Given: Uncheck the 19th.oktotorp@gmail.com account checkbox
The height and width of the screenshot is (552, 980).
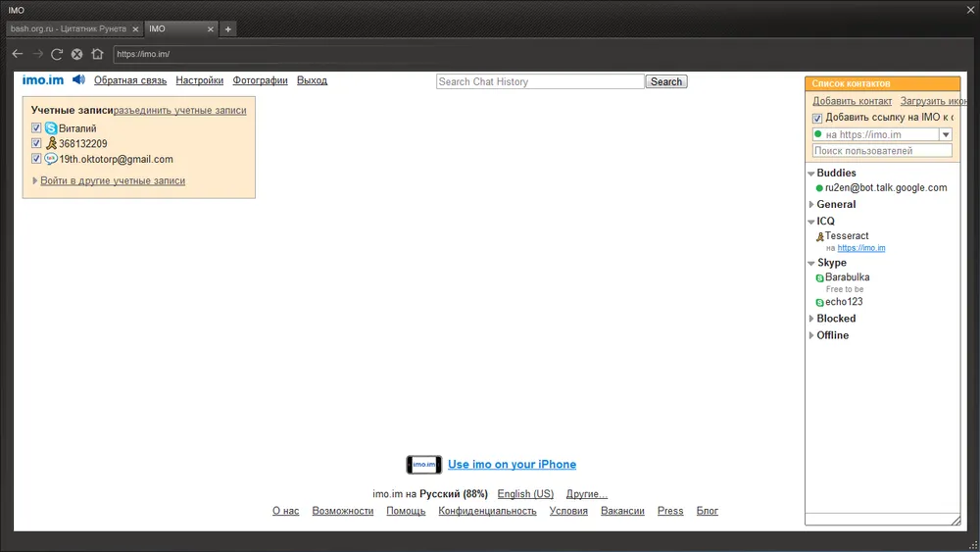Looking at the screenshot, I should (x=36, y=159).
